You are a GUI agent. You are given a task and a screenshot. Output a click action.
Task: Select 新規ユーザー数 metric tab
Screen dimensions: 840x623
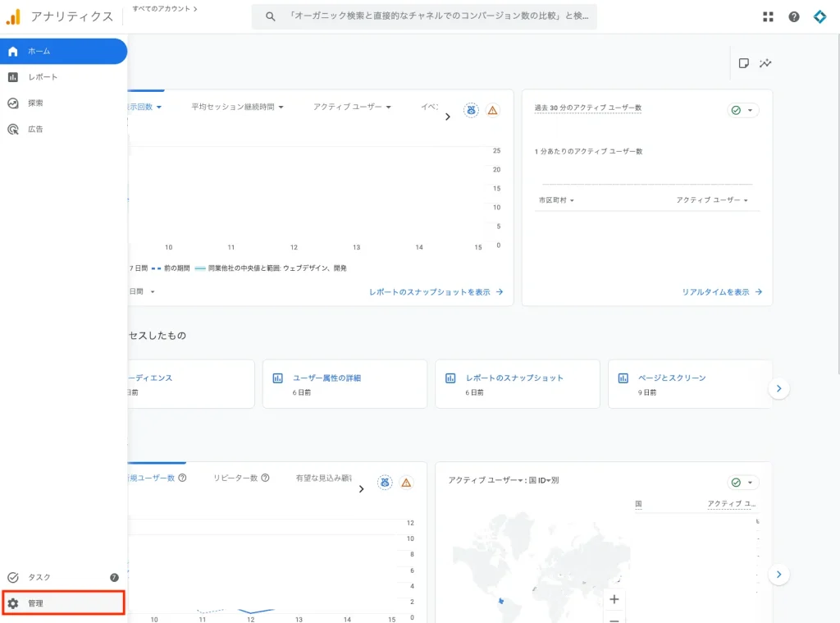point(152,478)
